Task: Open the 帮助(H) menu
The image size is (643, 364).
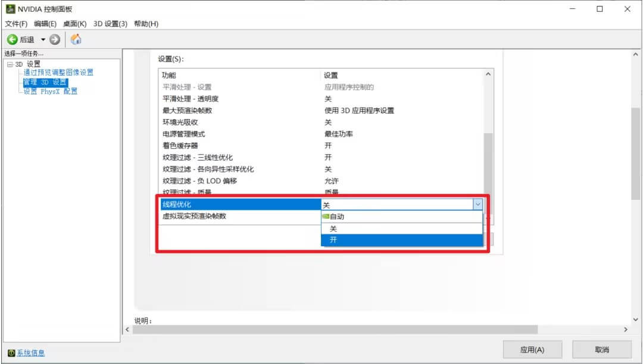Action: point(145,23)
